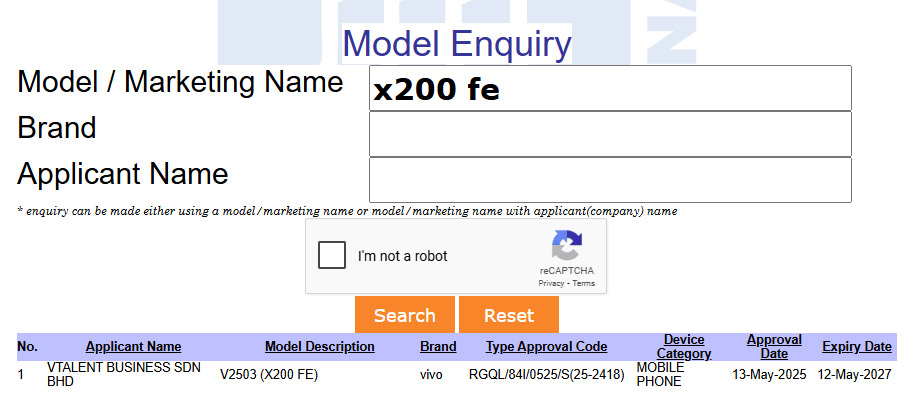This screenshot has height=395, width=909.
Task: Click the orange Search button
Action: click(405, 315)
